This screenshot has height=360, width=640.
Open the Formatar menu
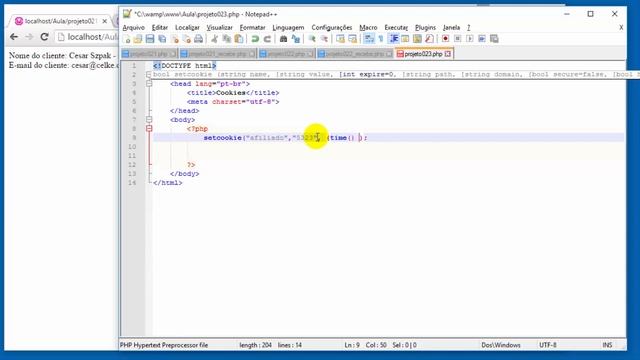pyautogui.click(x=252, y=27)
